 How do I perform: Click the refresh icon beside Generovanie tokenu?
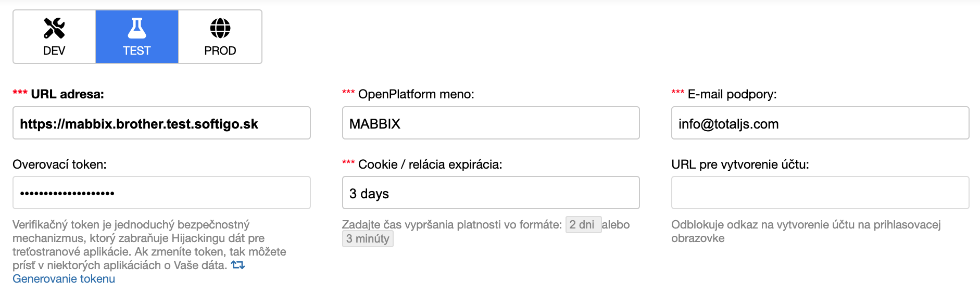(x=237, y=266)
